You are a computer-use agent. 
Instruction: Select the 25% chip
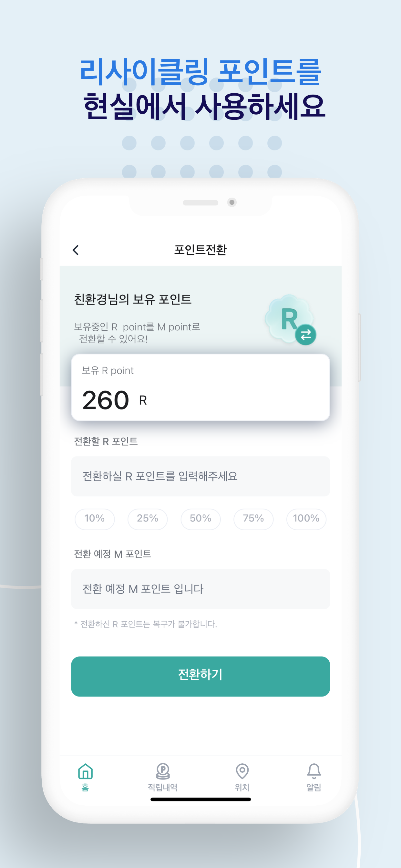click(x=148, y=519)
